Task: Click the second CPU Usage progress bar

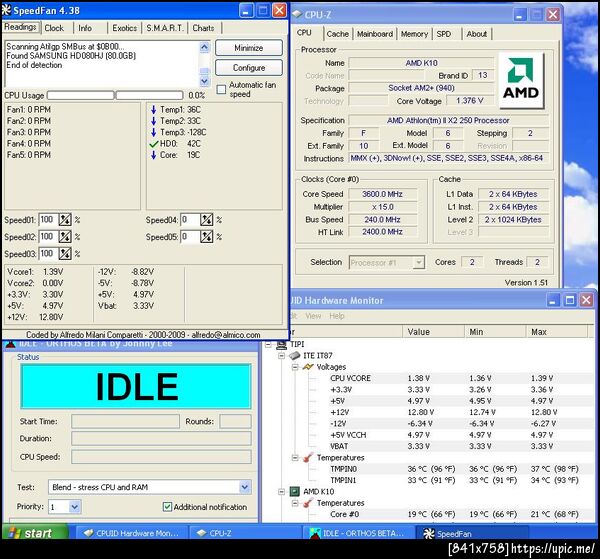Action: click(x=149, y=95)
